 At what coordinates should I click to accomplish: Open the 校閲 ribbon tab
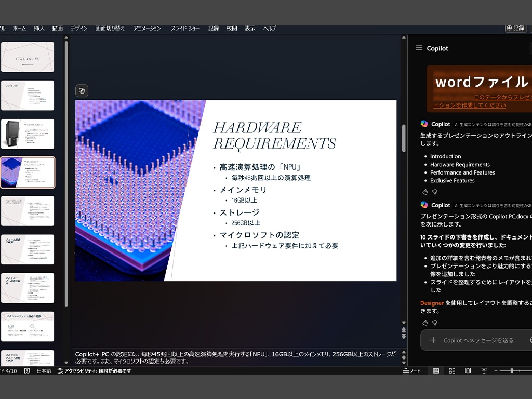tap(232, 28)
